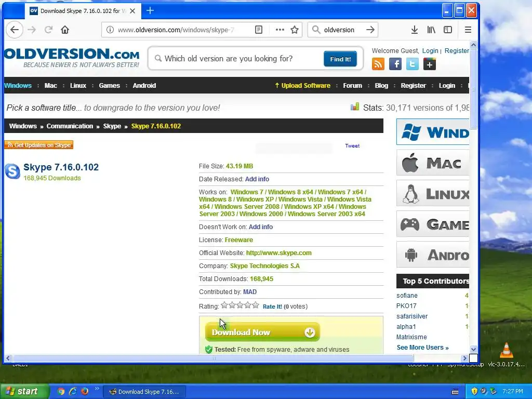Viewport: 532px width, 399px height.
Task: Expand hidden quick launch icons
Action: pyautogui.click(x=97, y=389)
